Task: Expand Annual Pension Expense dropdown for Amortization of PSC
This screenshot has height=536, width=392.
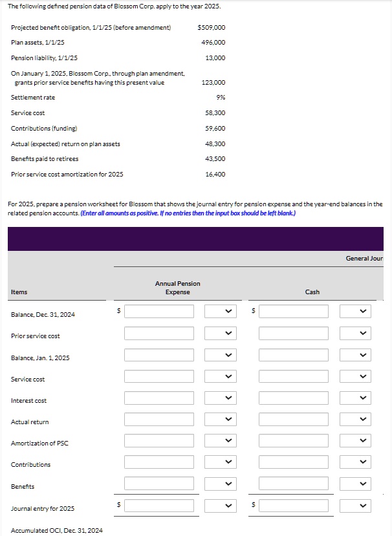Action: pyautogui.click(x=221, y=440)
